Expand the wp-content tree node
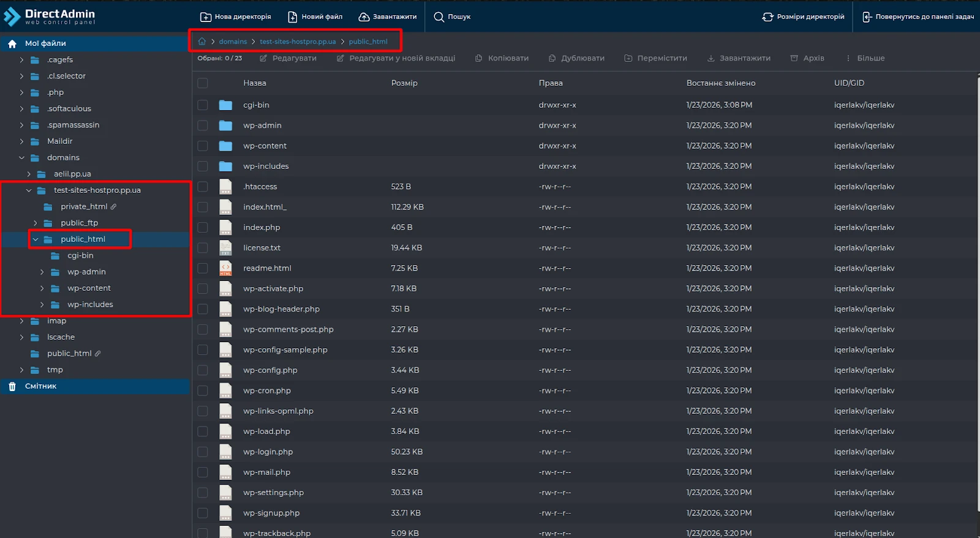The image size is (980, 538). point(42,288)
